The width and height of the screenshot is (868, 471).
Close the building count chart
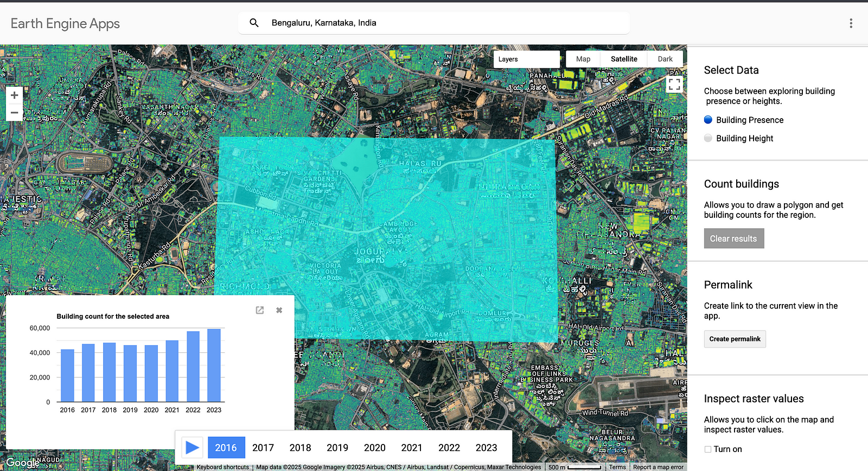pos(279,310)
